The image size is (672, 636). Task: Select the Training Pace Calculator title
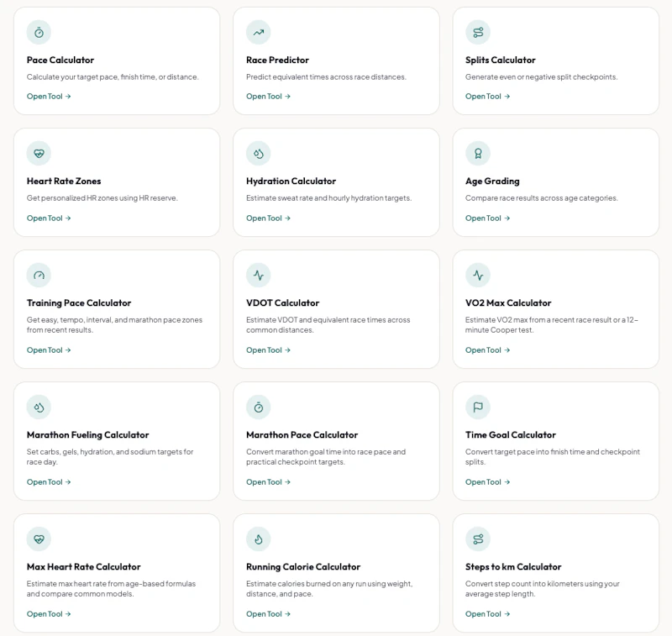(79, 303)
